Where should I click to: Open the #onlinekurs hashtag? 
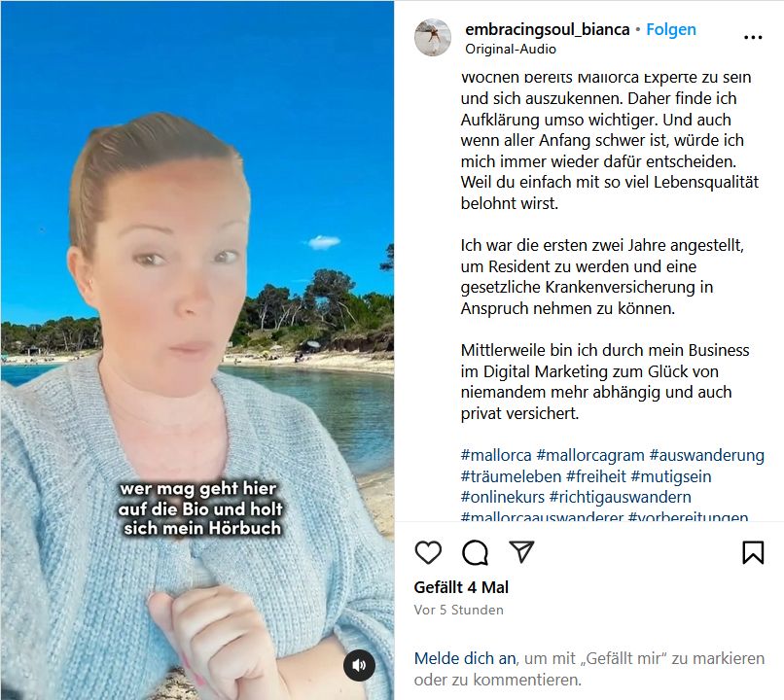pyautogui.click(x=503, y=497)
